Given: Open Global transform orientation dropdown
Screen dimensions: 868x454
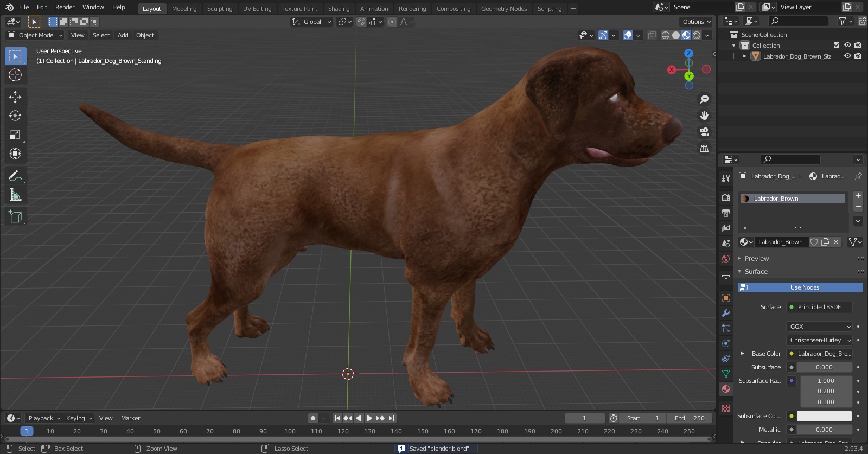Looking at the screenshot, I should click(x=311, y=22).
